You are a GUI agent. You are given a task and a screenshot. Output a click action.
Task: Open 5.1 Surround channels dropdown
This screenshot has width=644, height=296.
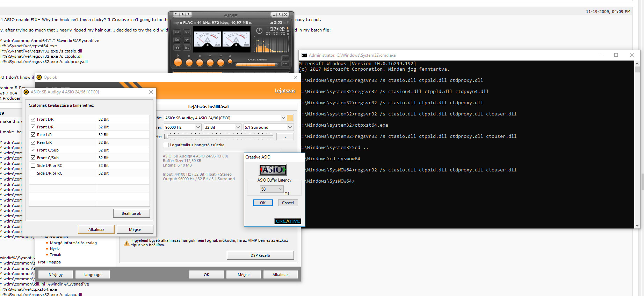tap(268, 127)
